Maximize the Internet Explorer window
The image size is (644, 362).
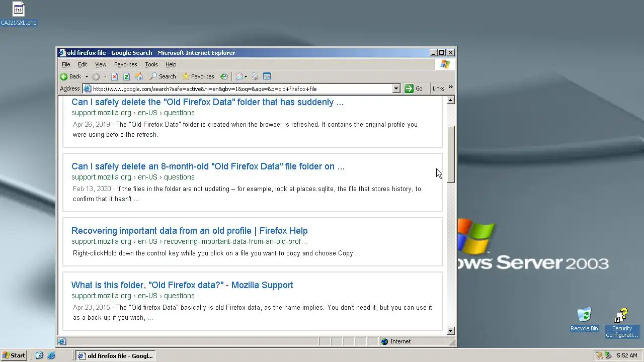[x=441, y=53]
